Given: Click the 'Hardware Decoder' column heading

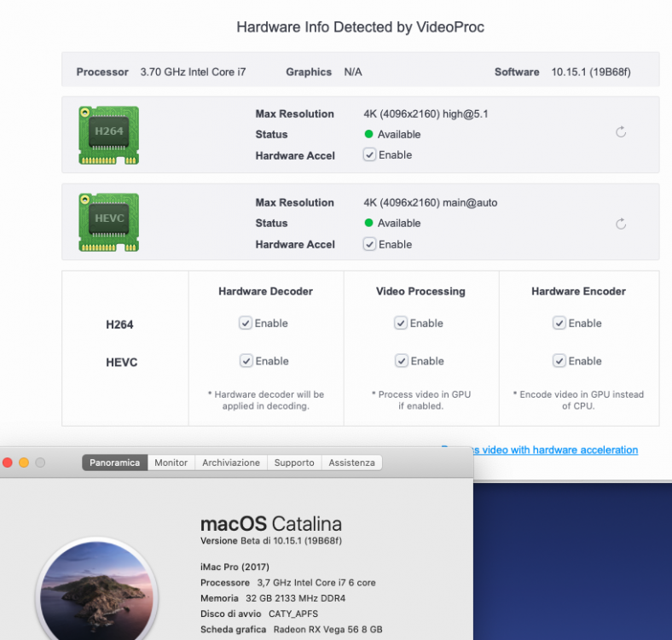Looking at the screenshot, I should pos(266,291).
